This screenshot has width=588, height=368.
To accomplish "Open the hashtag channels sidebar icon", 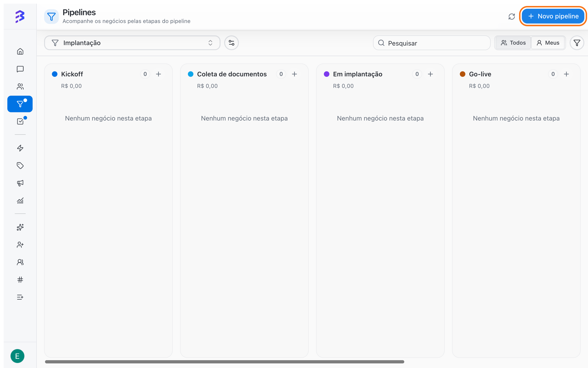I will point(20,280).
